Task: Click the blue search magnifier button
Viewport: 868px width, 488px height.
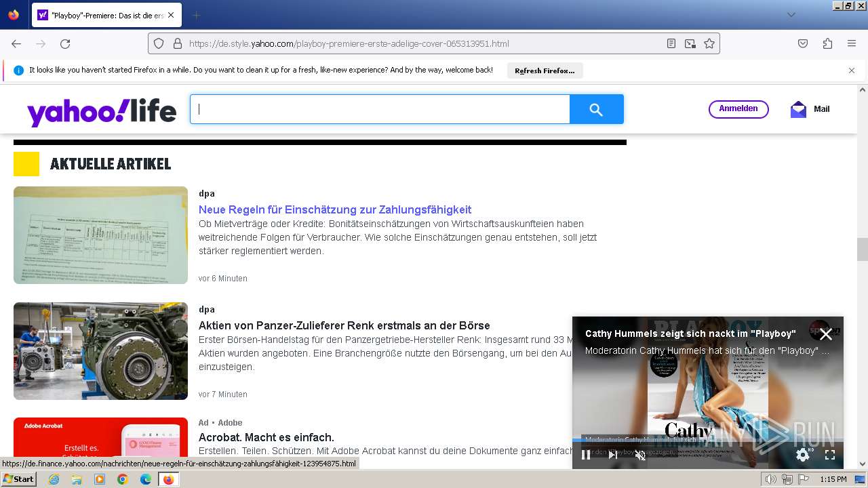Action: point(596,109)
